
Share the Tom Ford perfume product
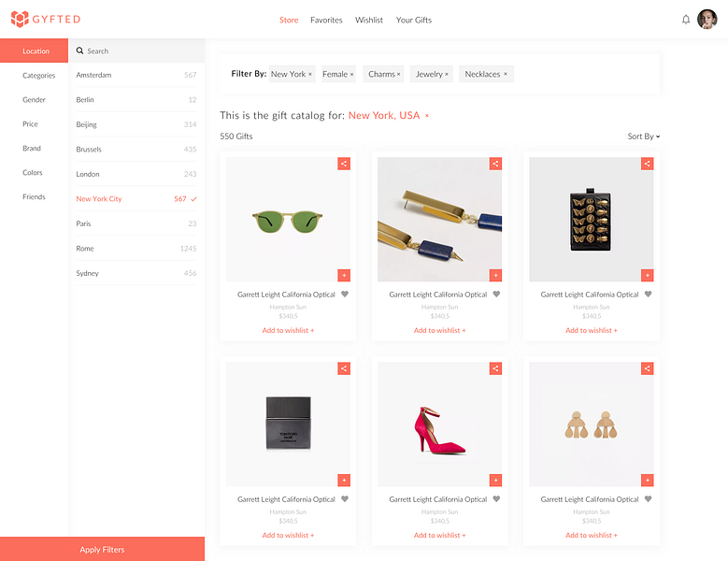click(x=344, y=368)
